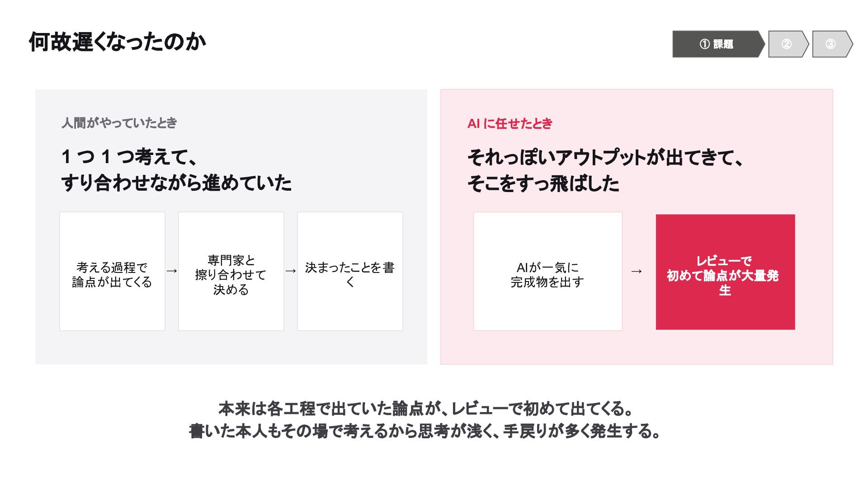The height and width of the screenshot is (488, 868).
Task: Click the slide title 何故遅くなったのか
Action: 118,42
